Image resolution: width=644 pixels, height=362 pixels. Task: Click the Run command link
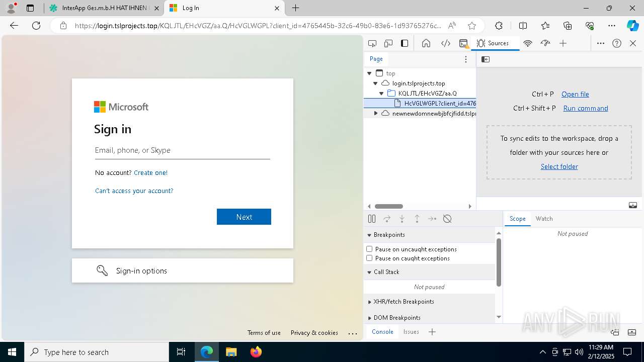(586, 108)
